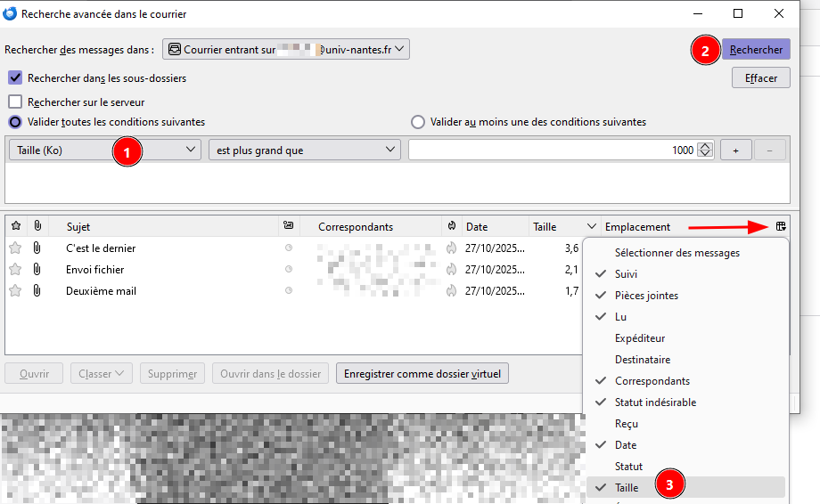The image size is (820, 504).
Task: Uncheck 'Rechercher dans les sous-dossiers'
Action: [15, 78]
